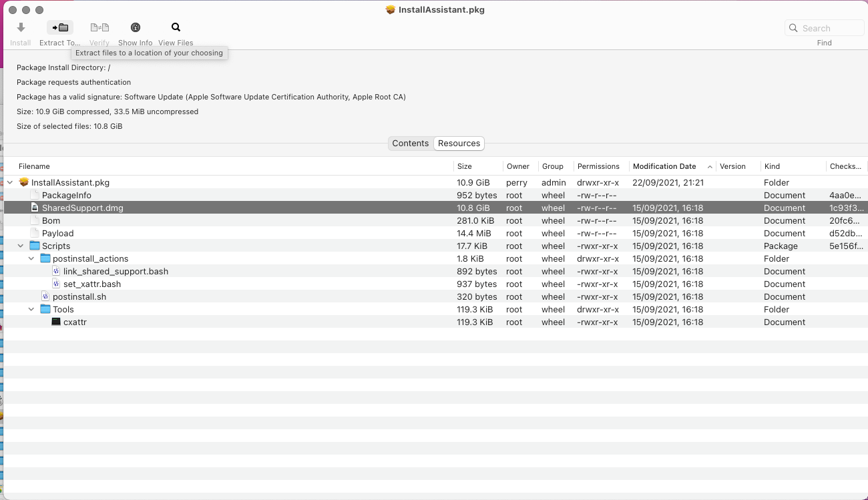Click the 952 bytes size of PackageInfo
Screen dimensions: 868x500
pyautogui.click(x=477, y=195)
